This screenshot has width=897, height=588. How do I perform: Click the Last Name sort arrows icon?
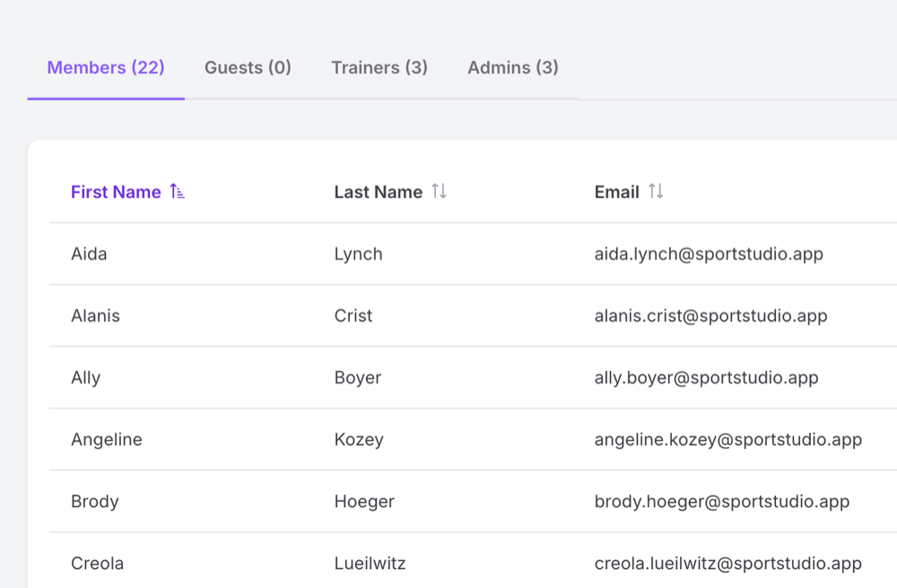click(x=439, y=192)
